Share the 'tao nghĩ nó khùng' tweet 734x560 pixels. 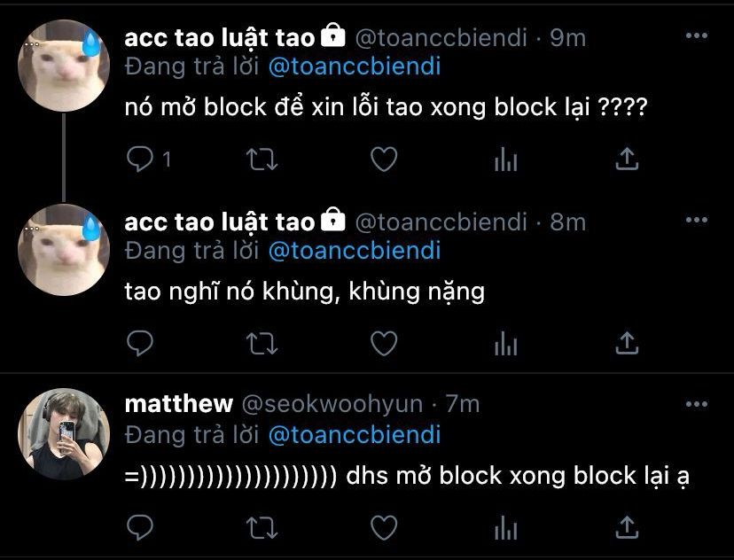(628, 342)
